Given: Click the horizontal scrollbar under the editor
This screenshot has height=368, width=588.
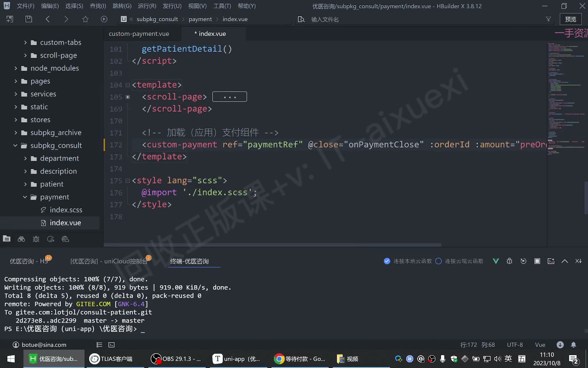Looking at the screenshot, I should pos(272,245).
